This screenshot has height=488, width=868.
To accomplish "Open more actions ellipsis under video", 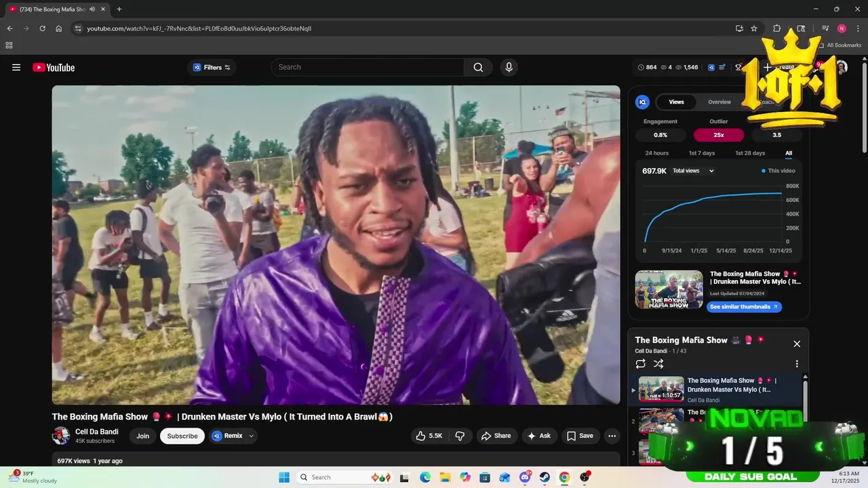I will [x=612, y=436].
